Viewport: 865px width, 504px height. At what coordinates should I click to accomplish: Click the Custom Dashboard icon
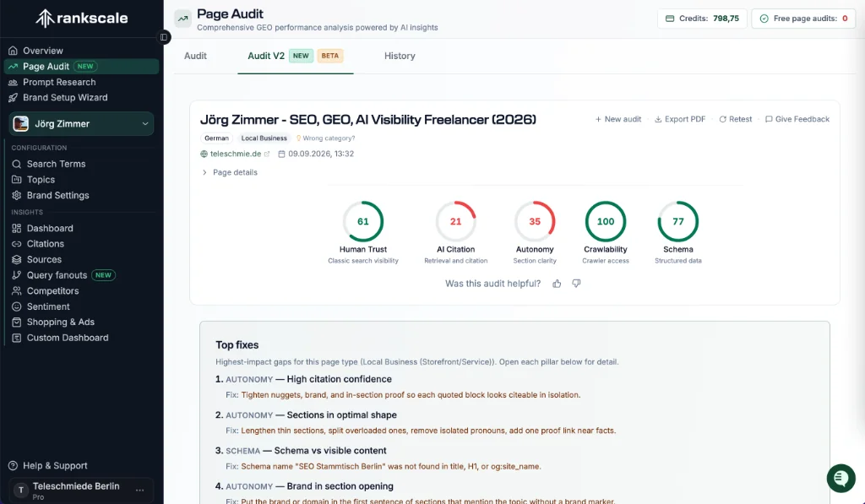coord(17,338)
